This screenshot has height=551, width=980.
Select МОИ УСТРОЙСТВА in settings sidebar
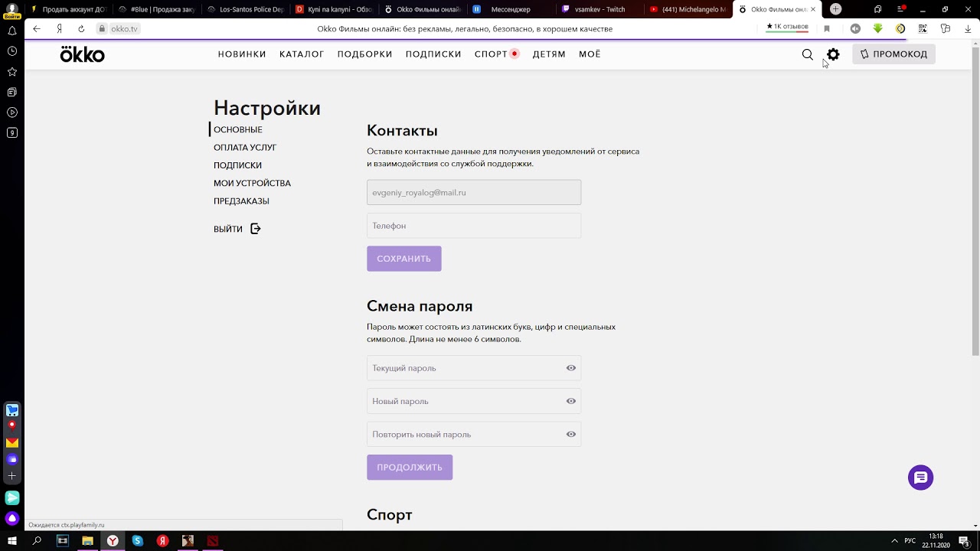252,183
